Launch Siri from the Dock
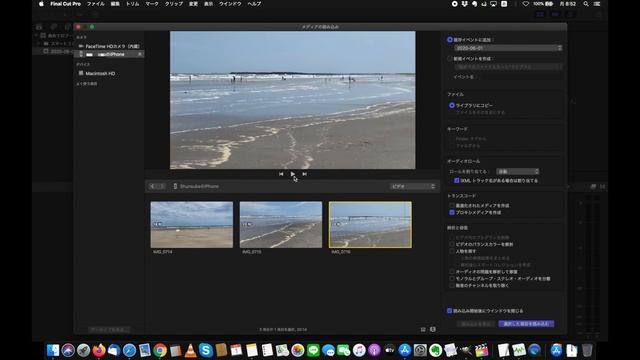Image resolution: width=640 pixels, height=360 pixels. pos(68,350)
